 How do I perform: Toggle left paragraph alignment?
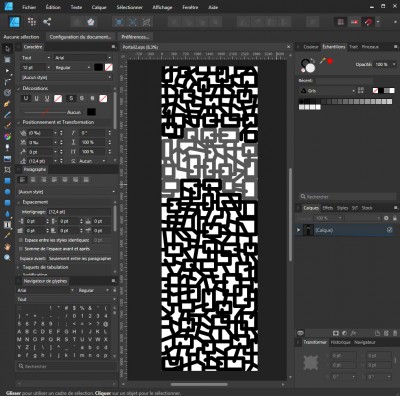(x=22, y=180)
